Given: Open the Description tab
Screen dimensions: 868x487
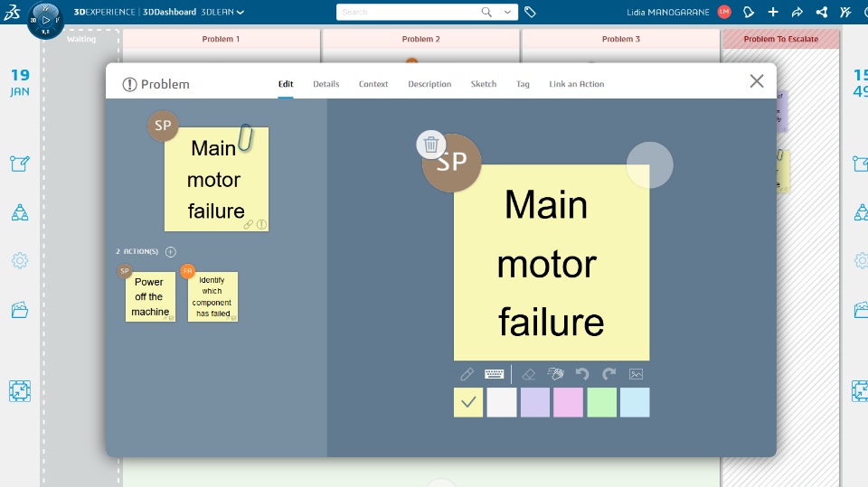Looking at the screenshot, I should pyautogui.click(x=429, y=84).
